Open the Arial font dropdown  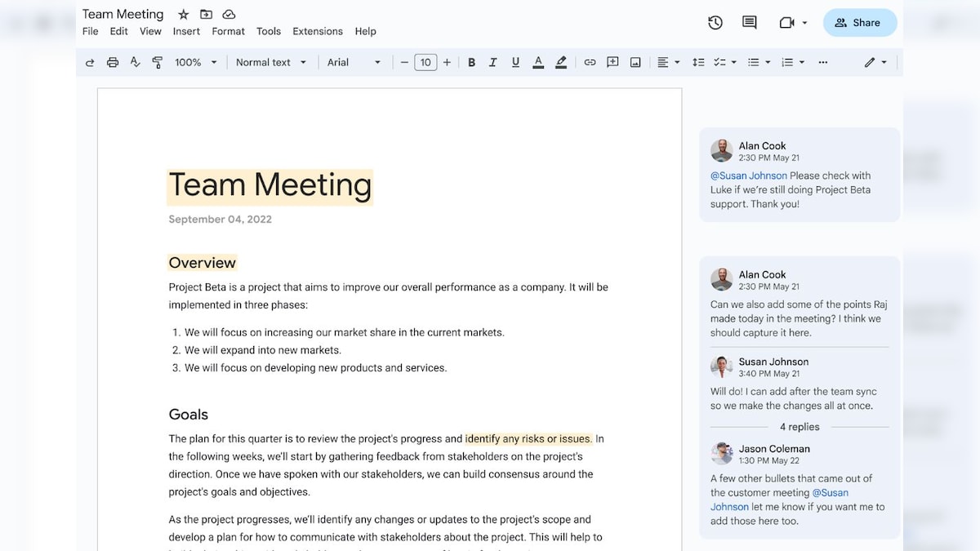tap(354, 62)
